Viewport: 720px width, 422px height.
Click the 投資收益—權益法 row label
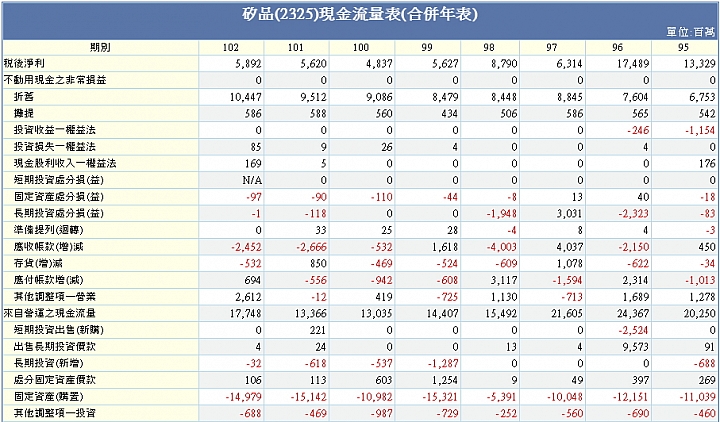point(55,130)
